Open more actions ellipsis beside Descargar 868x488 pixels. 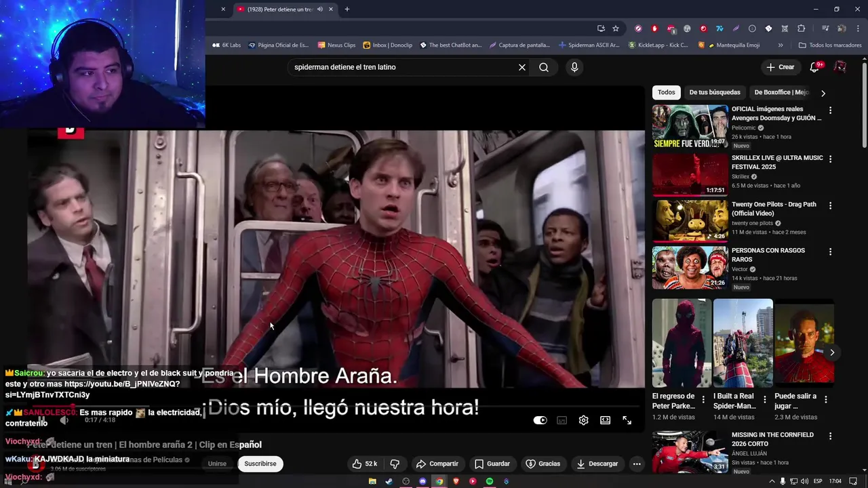[636, 464]
